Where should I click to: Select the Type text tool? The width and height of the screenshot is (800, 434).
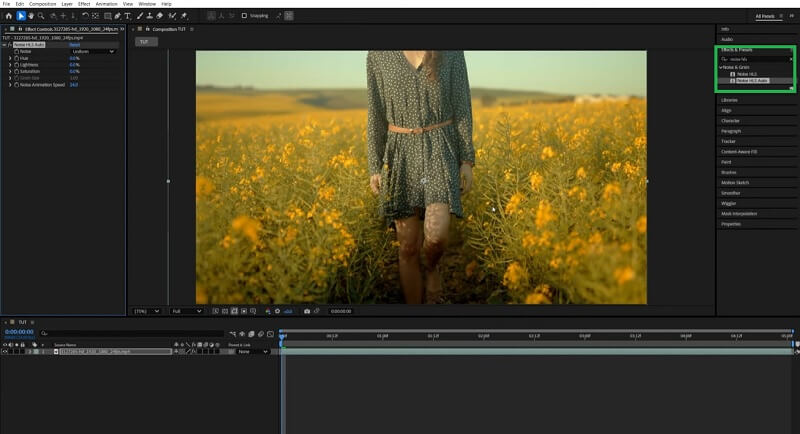(x=128, y=16)
